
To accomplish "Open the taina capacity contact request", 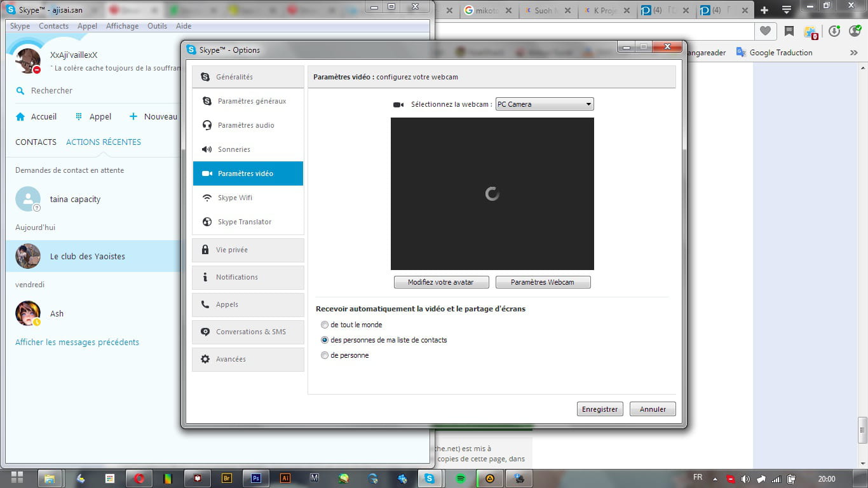I will [93, 199].
